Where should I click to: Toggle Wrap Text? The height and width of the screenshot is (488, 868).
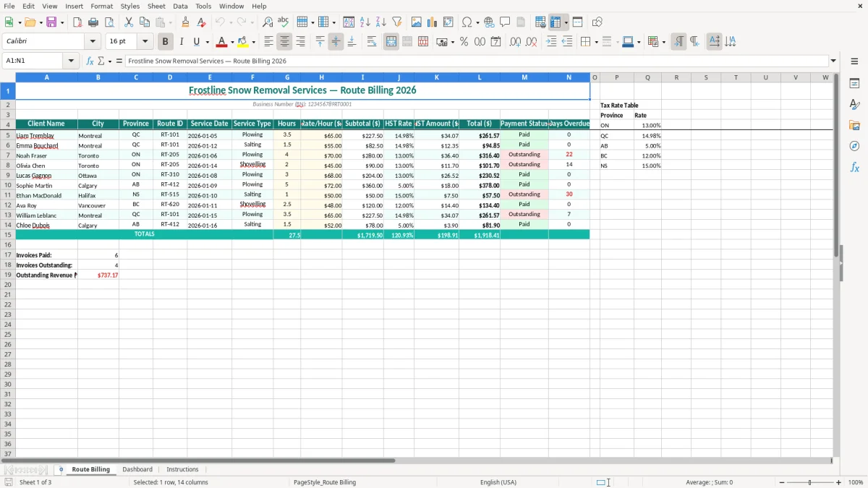tap(373, 42)
